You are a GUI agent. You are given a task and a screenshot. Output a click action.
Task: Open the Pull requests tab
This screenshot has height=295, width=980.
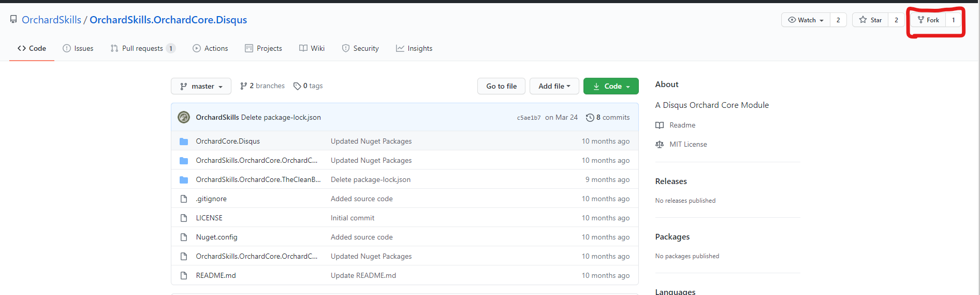tap(143, 48)
